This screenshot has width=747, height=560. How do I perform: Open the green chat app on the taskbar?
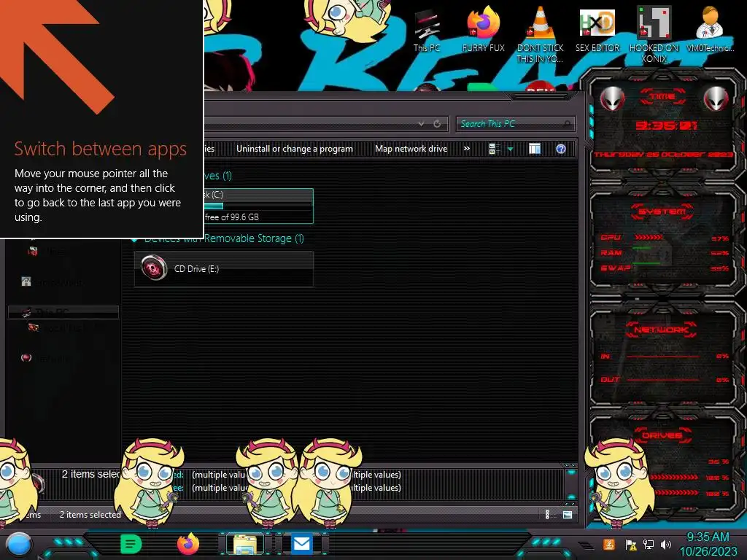131,544
